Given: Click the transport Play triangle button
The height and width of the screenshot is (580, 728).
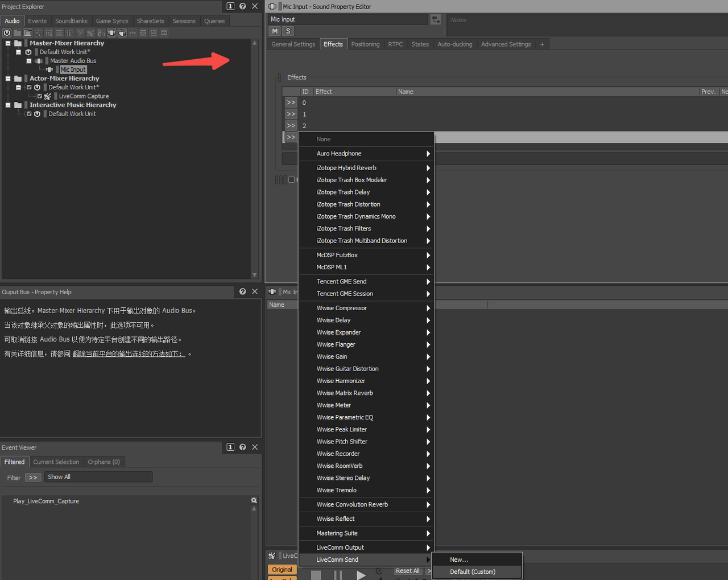Looking at the screenshot, I should [361, 575].
